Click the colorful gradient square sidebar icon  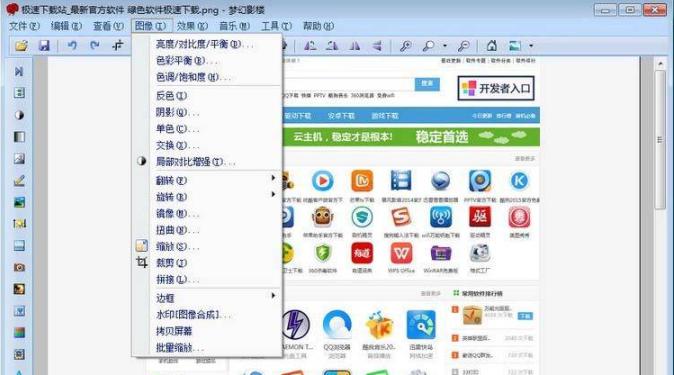click(x=19, y=332)
